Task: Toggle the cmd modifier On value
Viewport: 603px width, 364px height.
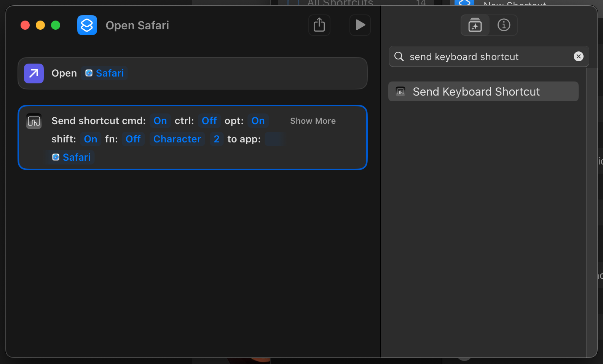Action: 160,121
